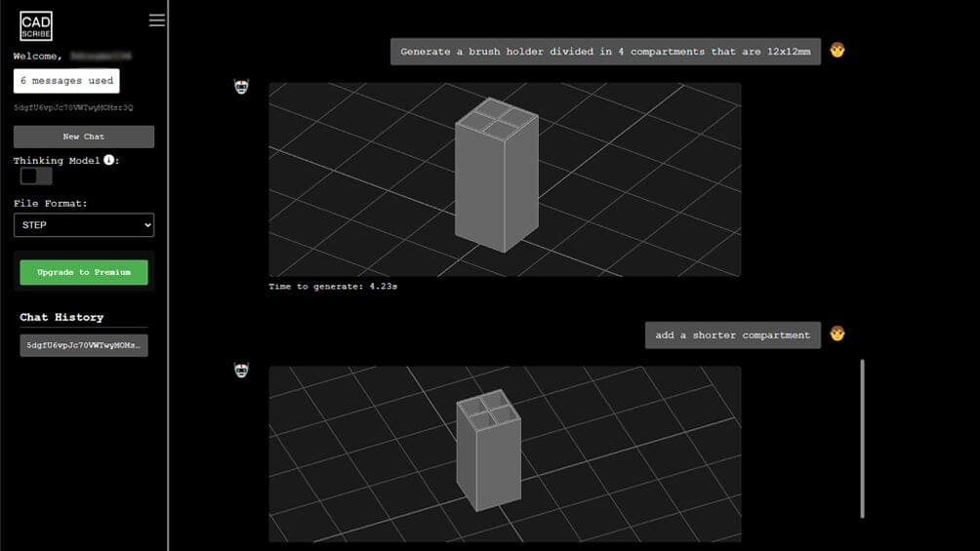Viewport: 980px width, 551px height.
Task: Toggle the Thinking Model switch
Action: click(36, 177)
